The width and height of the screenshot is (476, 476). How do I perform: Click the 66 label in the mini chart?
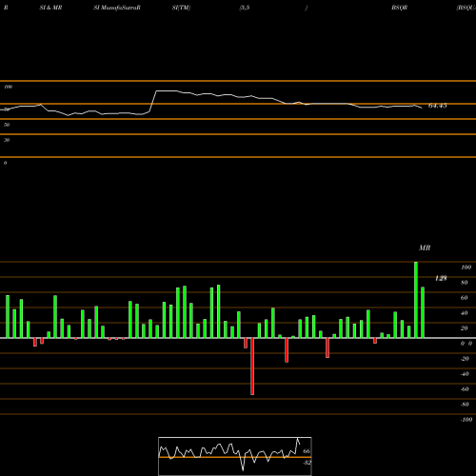pos(307,451)
